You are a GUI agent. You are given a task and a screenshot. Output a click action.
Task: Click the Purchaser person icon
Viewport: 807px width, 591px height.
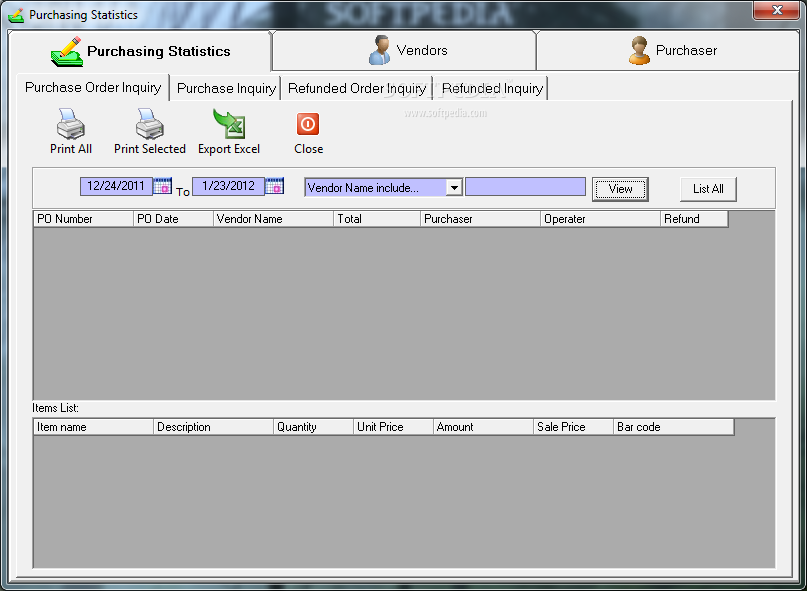[x=639, y=50]
